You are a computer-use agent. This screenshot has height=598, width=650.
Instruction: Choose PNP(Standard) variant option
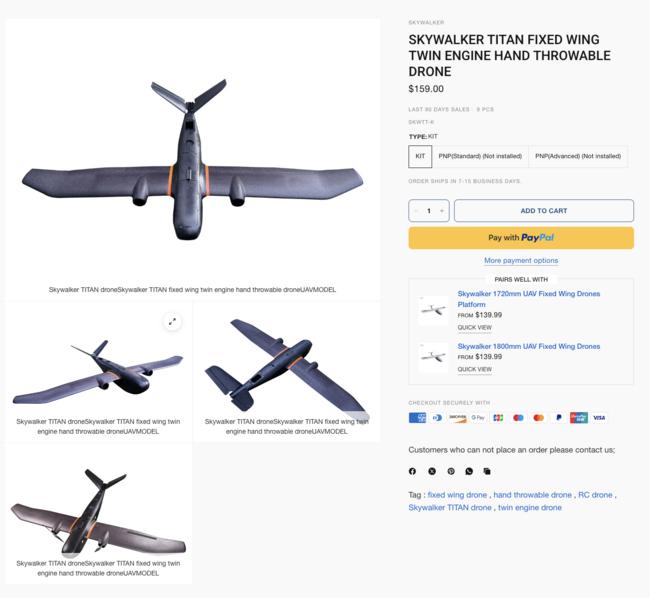pyautogui.click(x=480, y=156)
